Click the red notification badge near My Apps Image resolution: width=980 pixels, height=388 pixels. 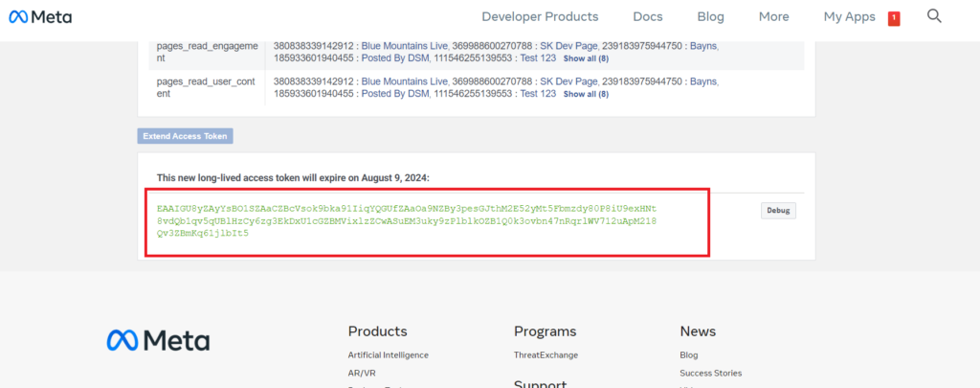pyautogui.click(x=894, y=19)
